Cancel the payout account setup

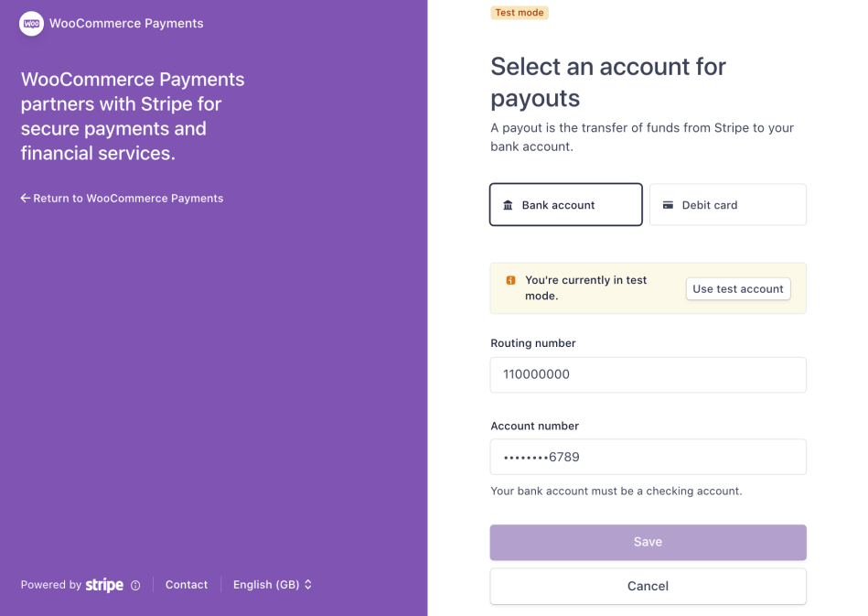click(x=648, y=586)
